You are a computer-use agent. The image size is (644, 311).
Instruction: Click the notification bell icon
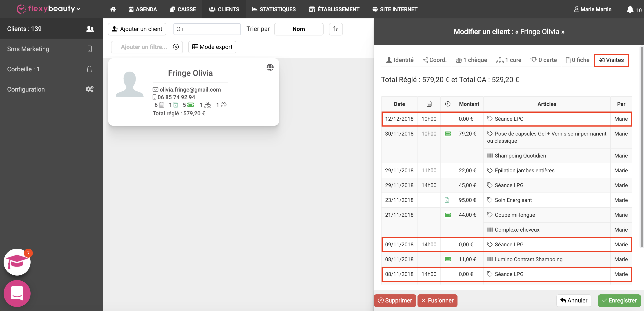[x=630, y=9]
